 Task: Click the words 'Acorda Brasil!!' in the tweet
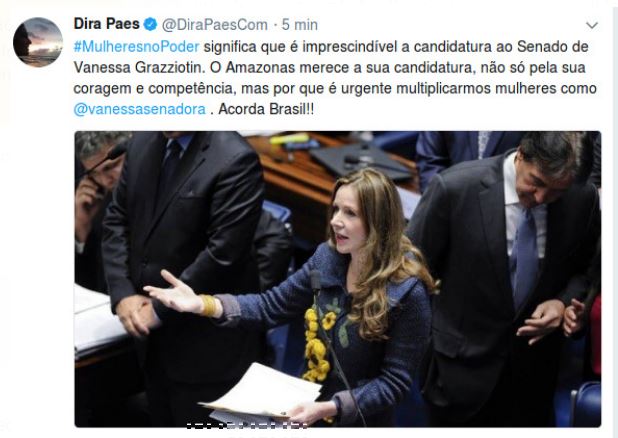tap(266, 109)
